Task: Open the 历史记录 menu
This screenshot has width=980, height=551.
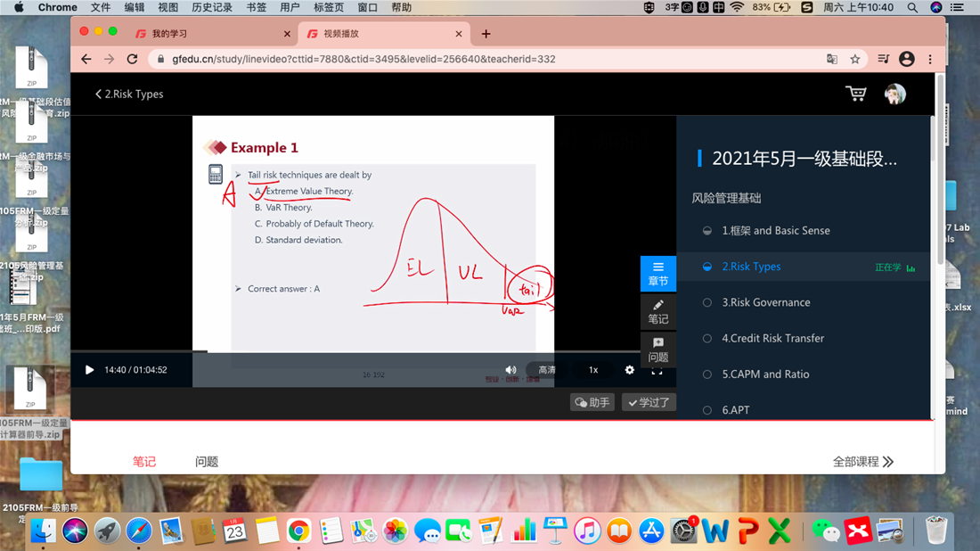Action: tap(212, 7)
